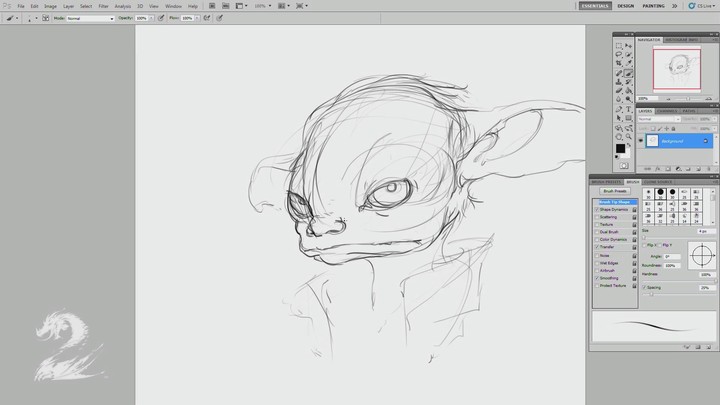Open the Filter menu
This screenshot has width=720, height=405.
coord(104,6)
